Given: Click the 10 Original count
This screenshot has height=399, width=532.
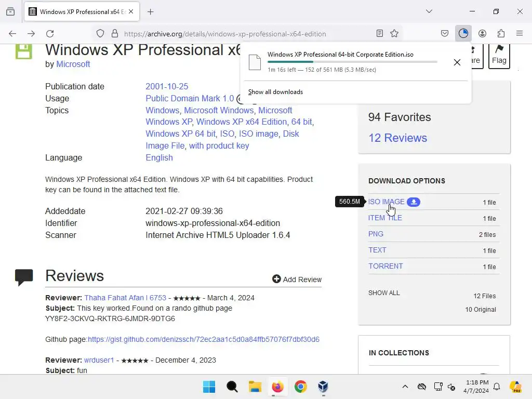Looking at the screenshot, I should pos(481,310).
